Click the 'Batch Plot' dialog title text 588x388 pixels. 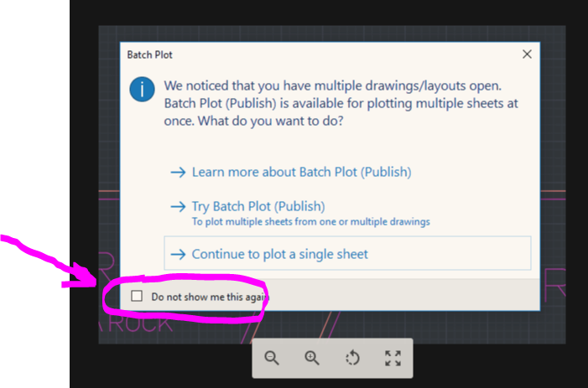pos(149,54)
